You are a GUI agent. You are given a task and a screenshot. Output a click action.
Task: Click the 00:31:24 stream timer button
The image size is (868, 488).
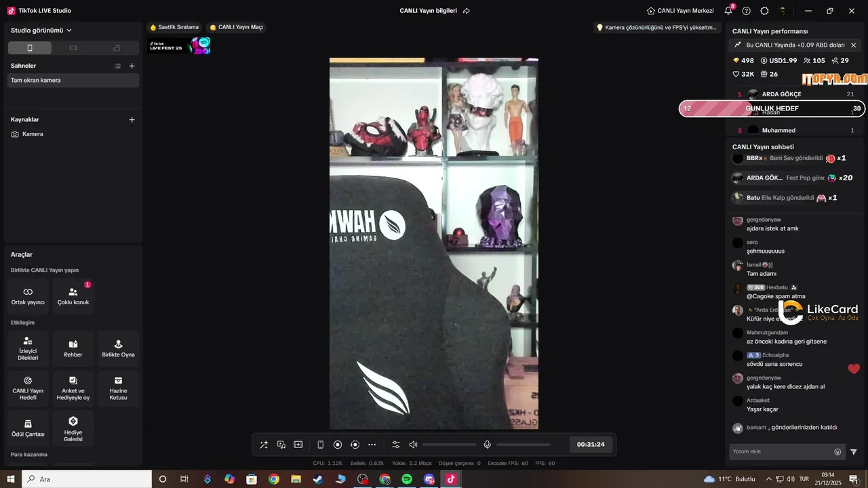click(591, 445)
